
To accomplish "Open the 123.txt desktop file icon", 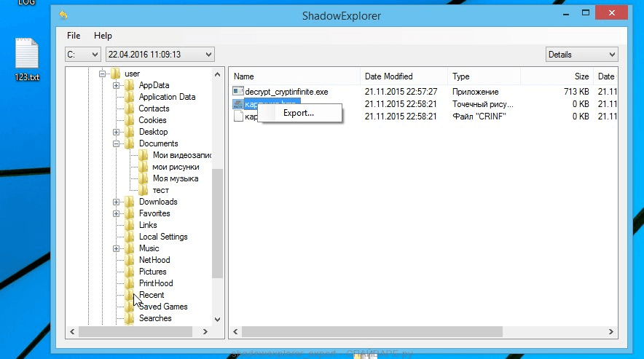I will pos(27,53).
